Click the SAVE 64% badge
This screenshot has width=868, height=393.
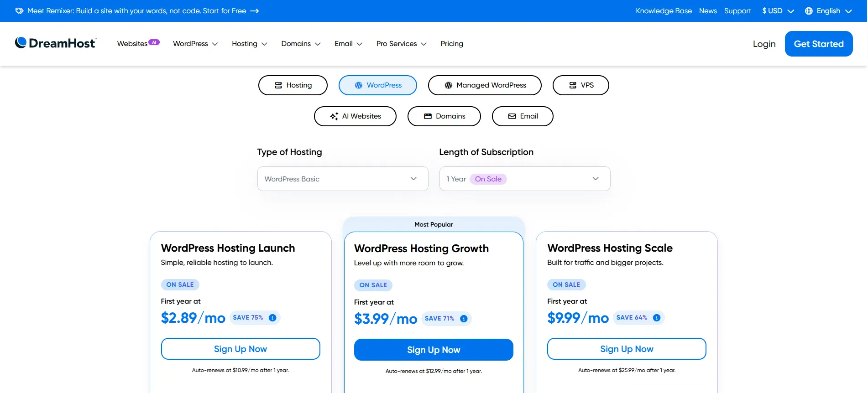click(638, 318)
